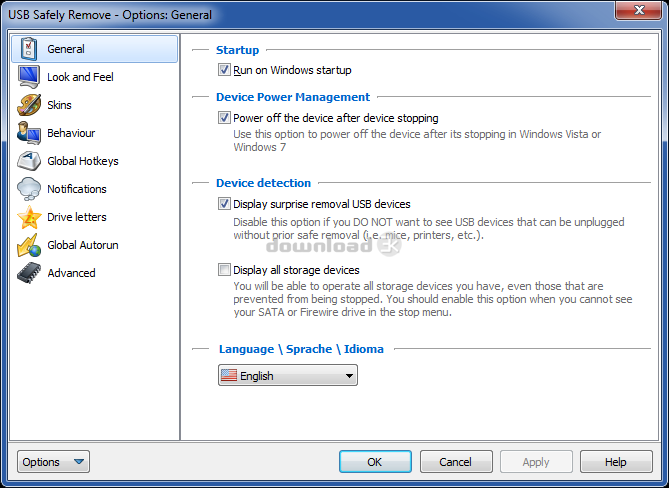Click the Global Hotkeys key icon
The width and height of the screenshot is (669, 488).
pyautogui.click(x=29, y=161)
